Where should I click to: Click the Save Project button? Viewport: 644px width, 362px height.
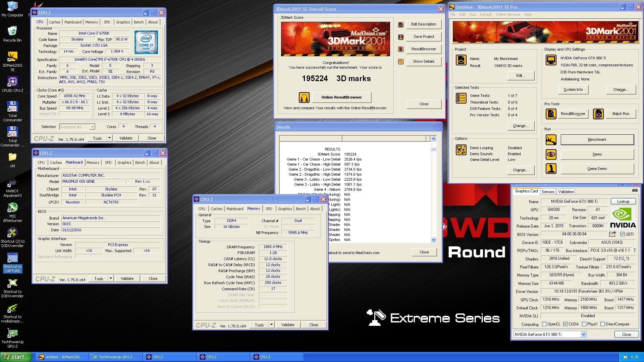[x=424, y=37]
